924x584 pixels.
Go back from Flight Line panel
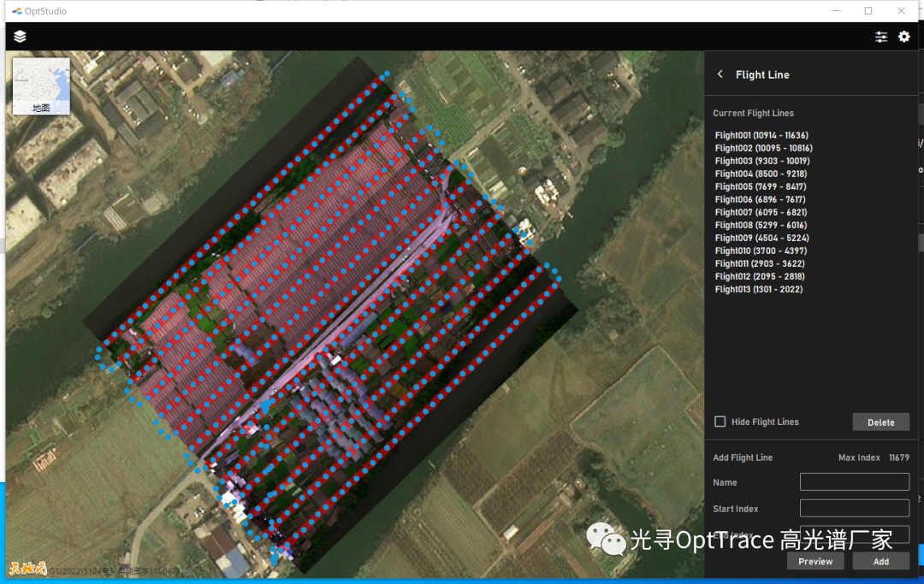click(720, 74)
